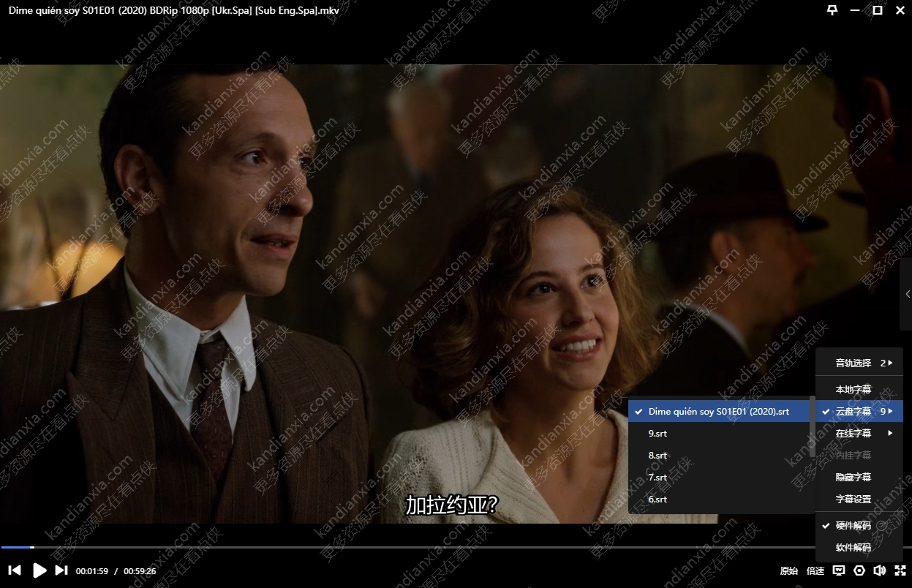Open 字幕设置 subtitle settings

853,499
